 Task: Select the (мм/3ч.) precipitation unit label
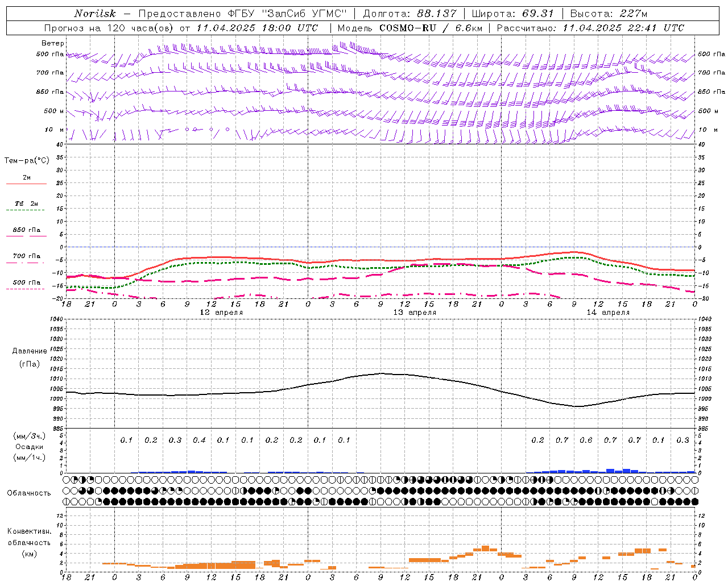tap(30, 436)
